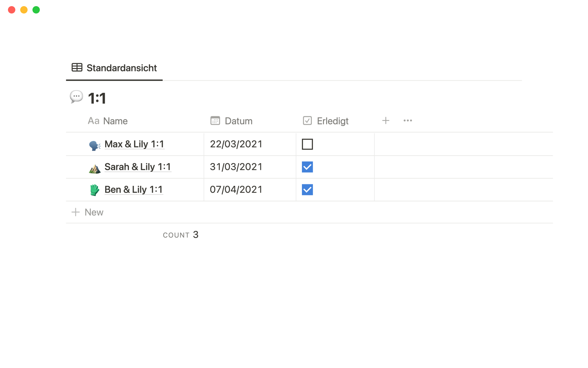This screenshot has height=368, width=588.
Task: Click the plus icon to add a property column
Action: 386,121
